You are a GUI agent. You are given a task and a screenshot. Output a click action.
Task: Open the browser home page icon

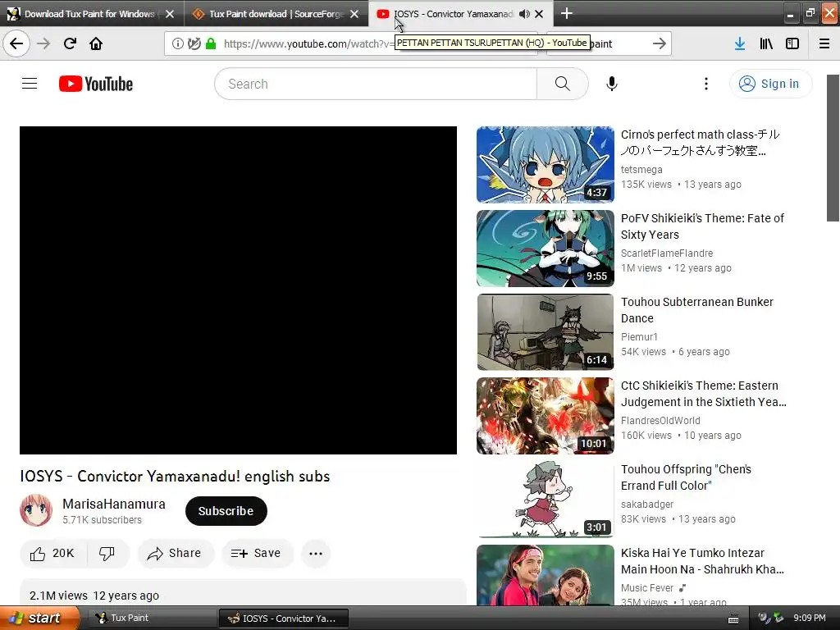96,43
